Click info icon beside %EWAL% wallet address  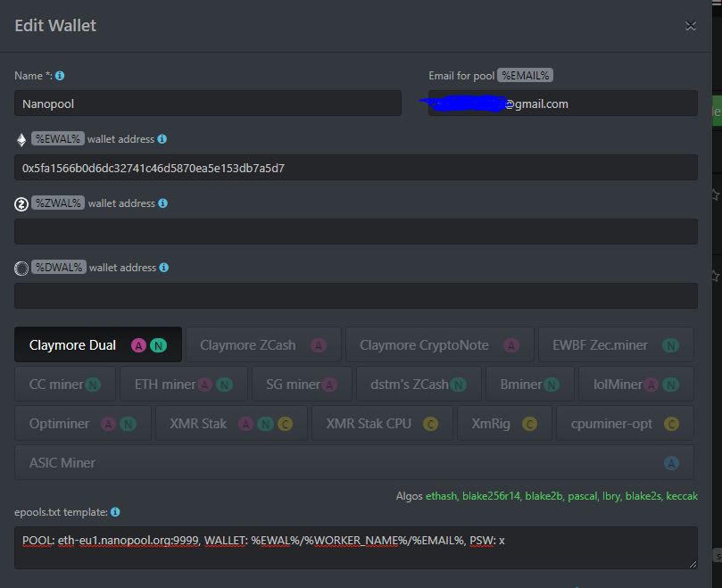click(x=162, y=139)
